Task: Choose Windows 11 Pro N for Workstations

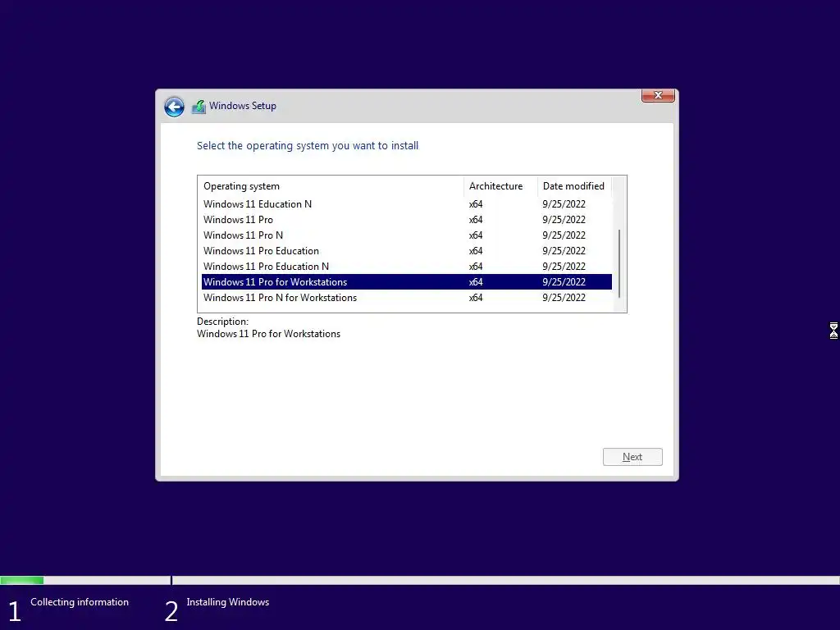Action: coord(407,297)
